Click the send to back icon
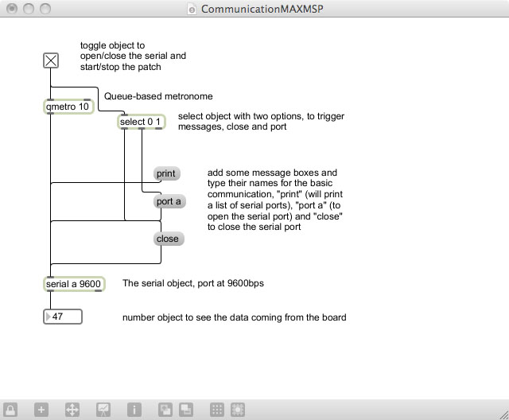This screenshot has height=420, width=509. click(x=185, y=410)
